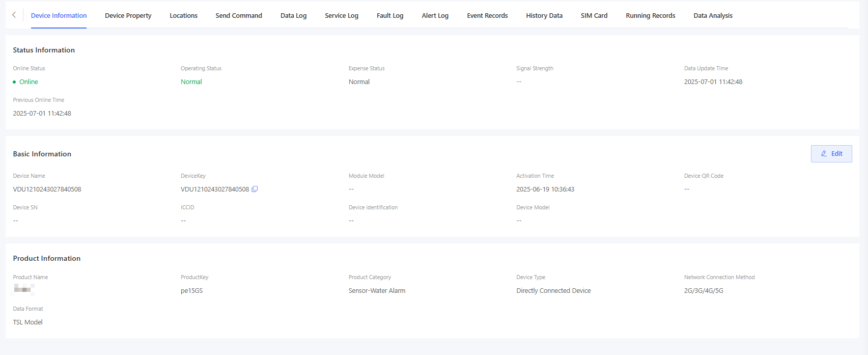This screenshot has width=868, height=355.
Task: Click the Edit button
Action: point(831,154)
